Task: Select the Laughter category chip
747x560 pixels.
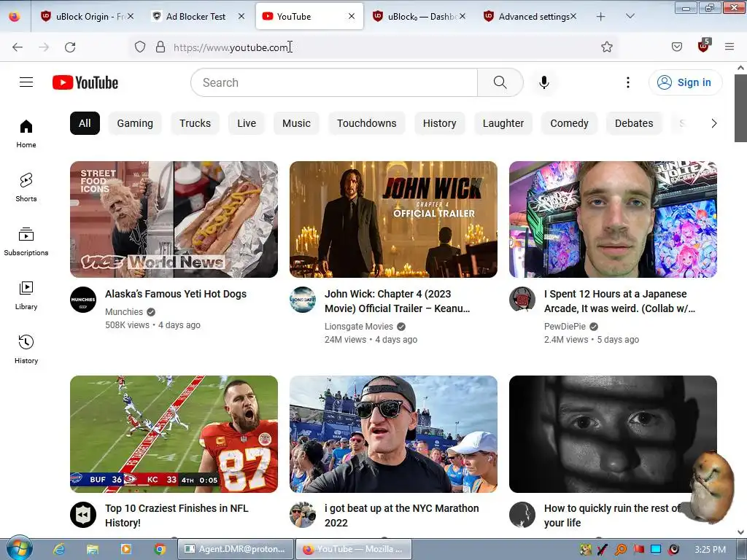Action: coord(503,123)
